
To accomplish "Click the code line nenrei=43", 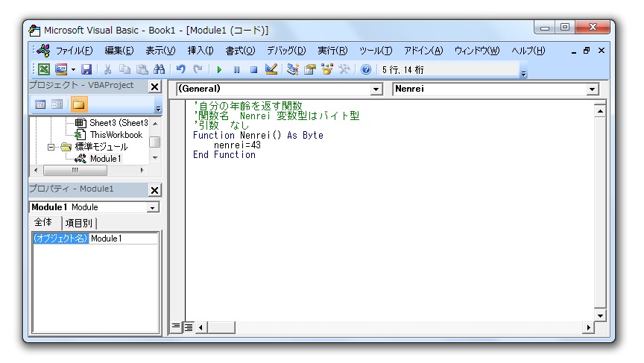I will pyautogui.click(x=237, y=145).
